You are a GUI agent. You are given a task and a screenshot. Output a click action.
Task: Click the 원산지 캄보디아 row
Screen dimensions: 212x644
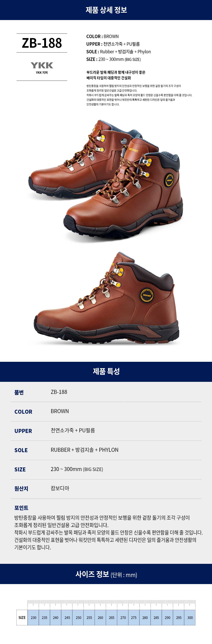106,489
